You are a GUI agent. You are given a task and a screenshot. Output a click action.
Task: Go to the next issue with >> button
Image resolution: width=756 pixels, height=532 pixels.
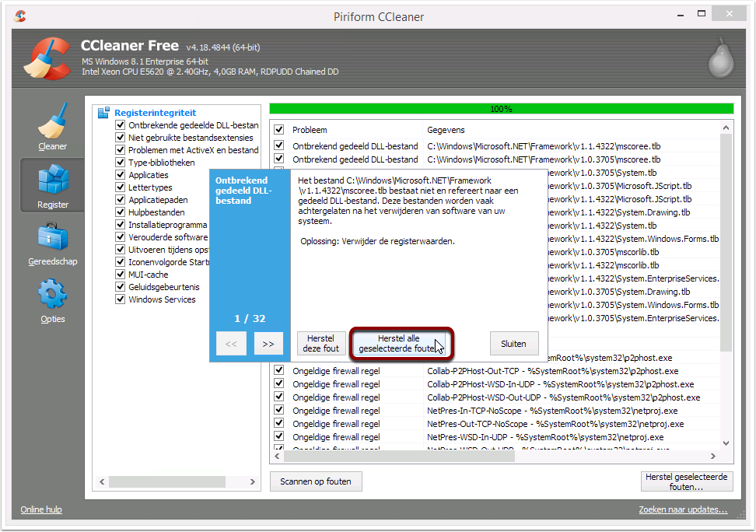coord(268,344)
